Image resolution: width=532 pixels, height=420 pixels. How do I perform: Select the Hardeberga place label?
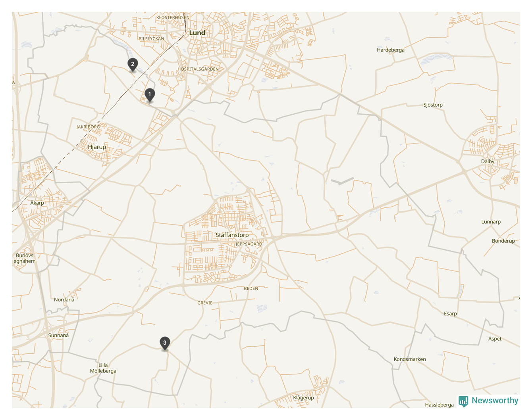391,50
